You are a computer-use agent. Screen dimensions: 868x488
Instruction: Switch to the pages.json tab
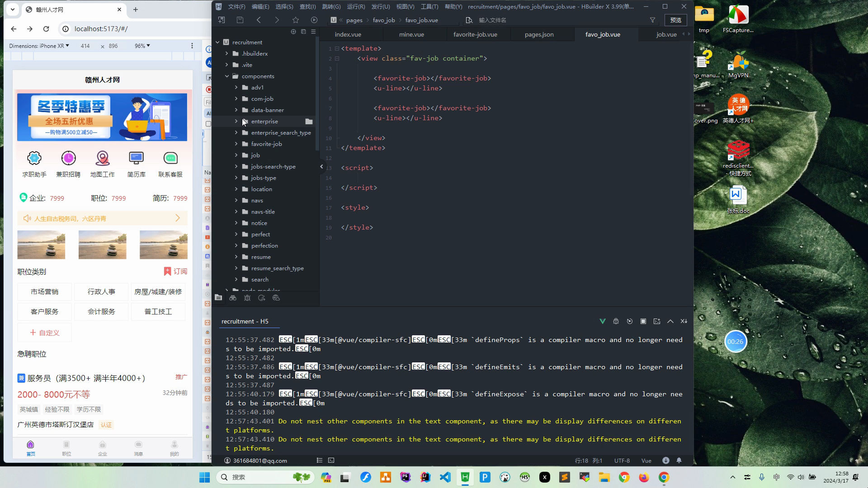click(539, 34)
